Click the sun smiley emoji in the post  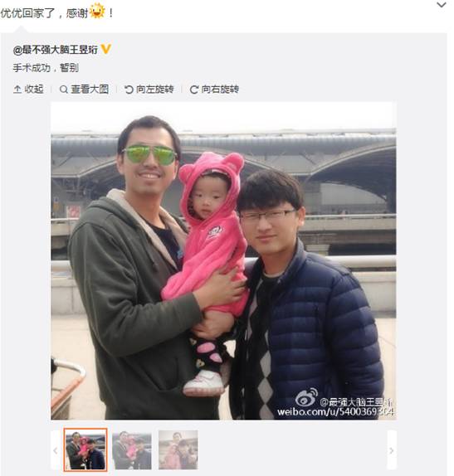[x=97, y=11]
